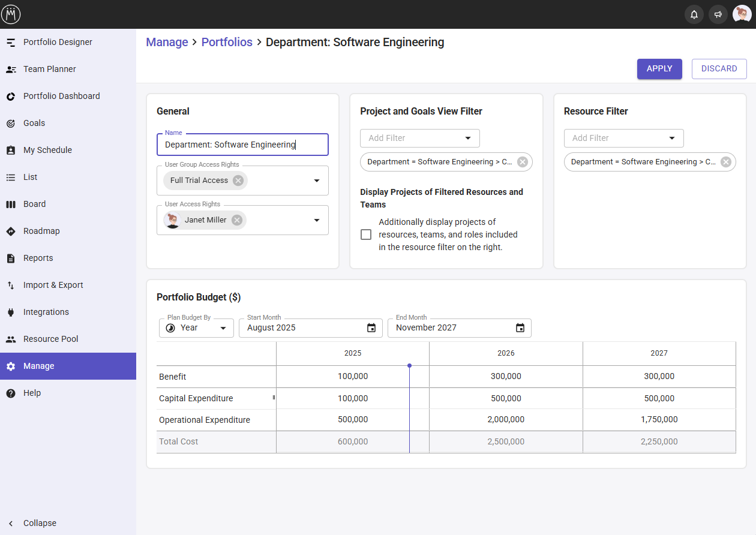Click the Start Month calendar icon

pyautogui.click(x=371, y=328)
